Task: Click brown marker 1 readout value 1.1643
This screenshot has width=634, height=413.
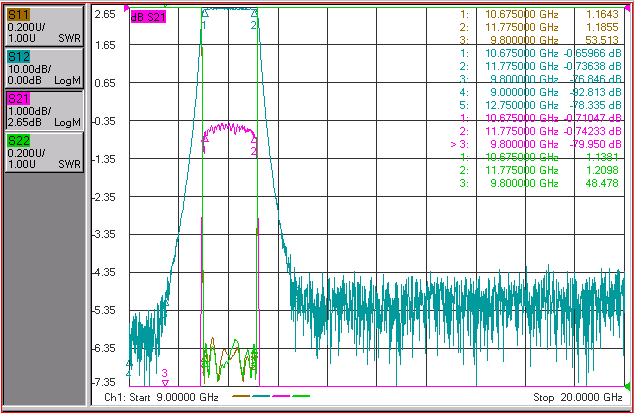Action: [602, 14]
